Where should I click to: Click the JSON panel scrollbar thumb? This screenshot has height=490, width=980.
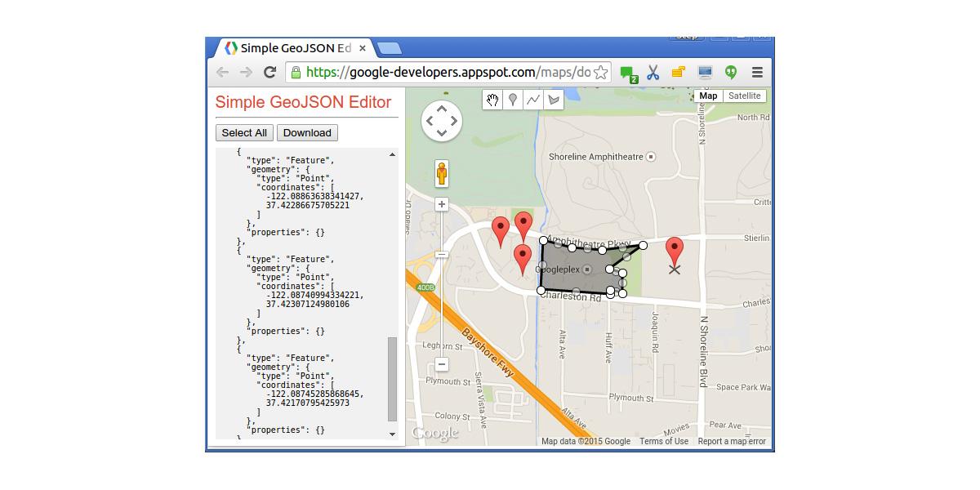pyautogui.click(x=392, y=378)
